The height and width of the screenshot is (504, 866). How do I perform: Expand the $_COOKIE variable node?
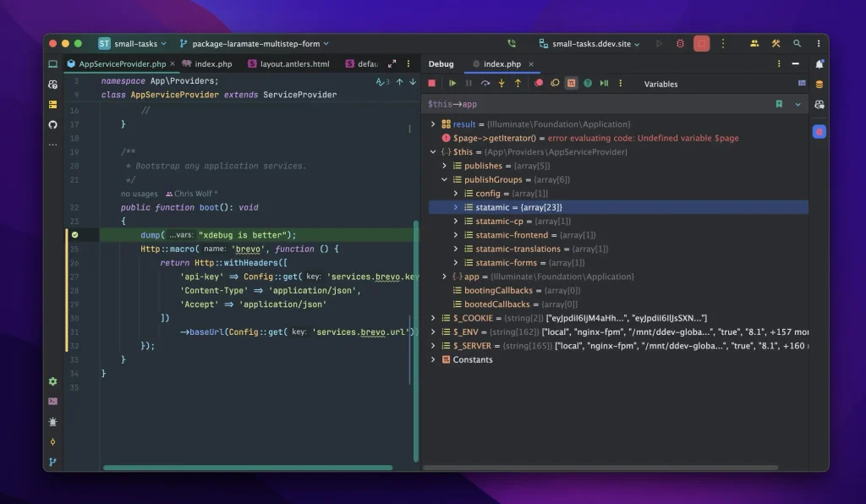click(432, 318)
